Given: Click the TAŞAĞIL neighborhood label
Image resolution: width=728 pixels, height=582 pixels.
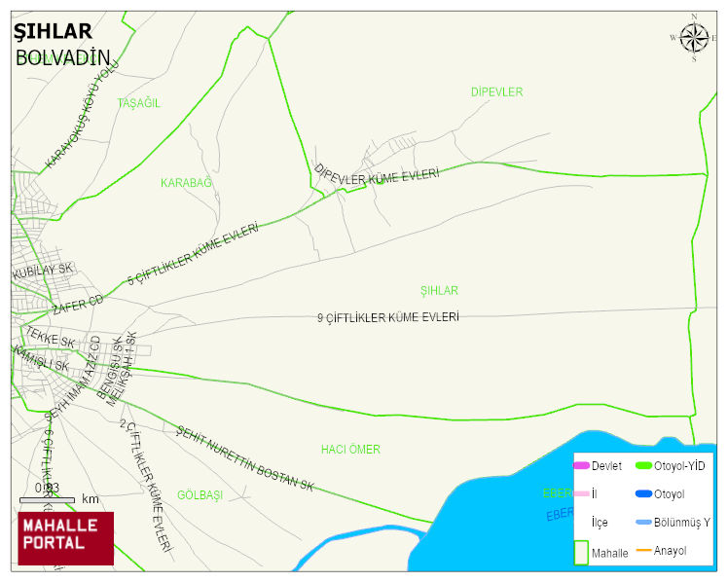Looking at the screenshot, I should (138, 103).
